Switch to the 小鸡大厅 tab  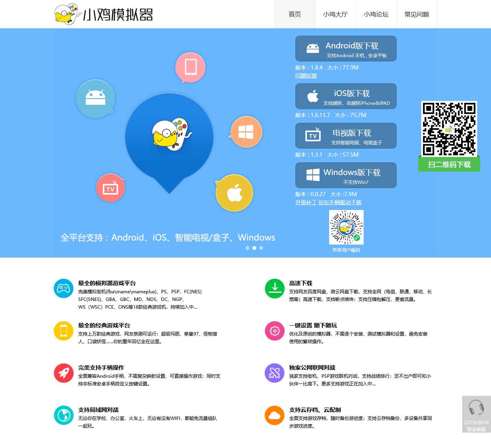point(335,15)
